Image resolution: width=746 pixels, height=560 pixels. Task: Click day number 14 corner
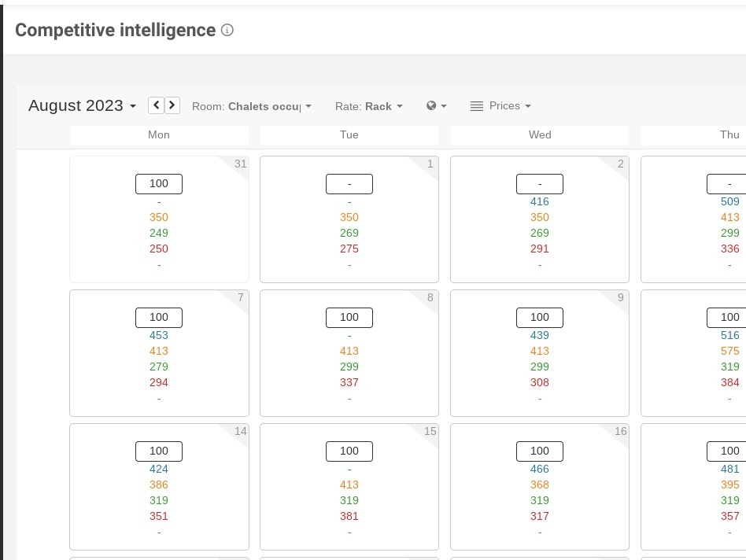point(240,431)
